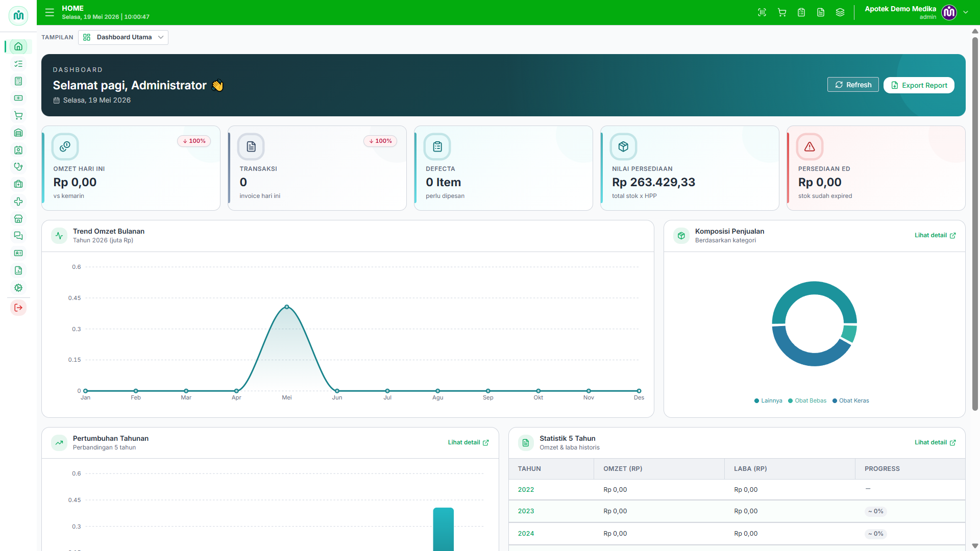
Task: Select the 2022 year row
Action: 737,490
